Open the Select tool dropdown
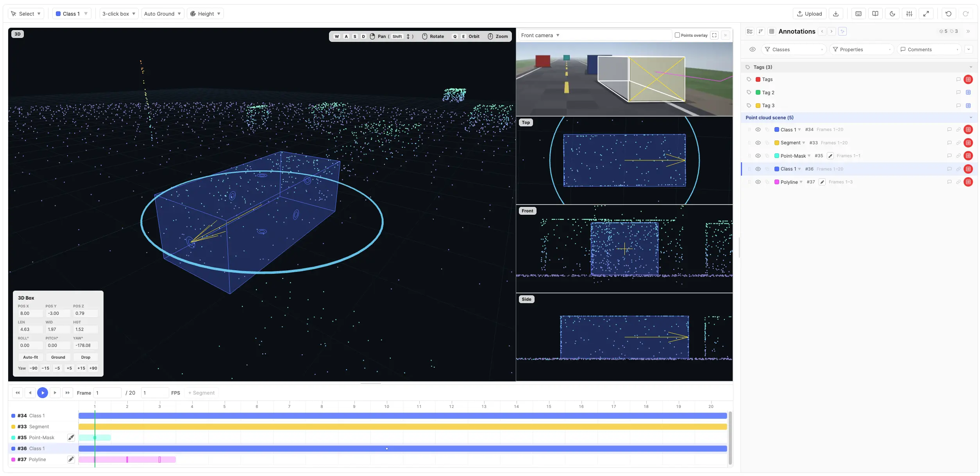 [26, 14]
